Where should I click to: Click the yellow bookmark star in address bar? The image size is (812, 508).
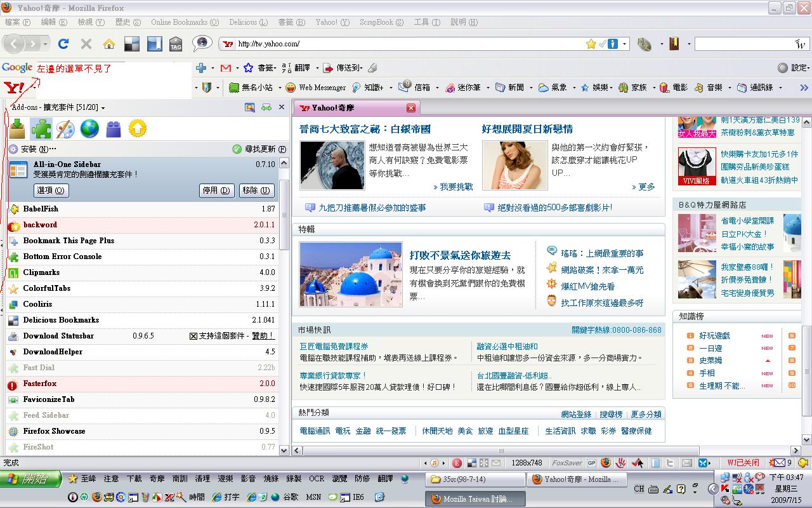[x=591, y=44]
